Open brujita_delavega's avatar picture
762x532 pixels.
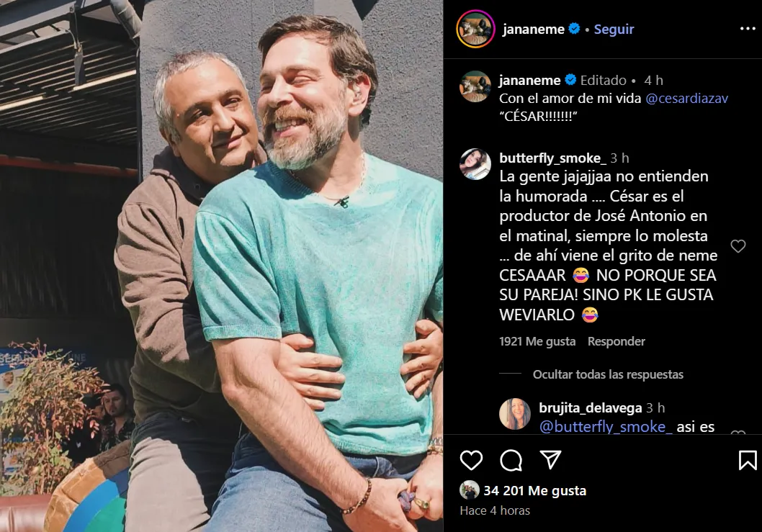[x=515, y=413]
